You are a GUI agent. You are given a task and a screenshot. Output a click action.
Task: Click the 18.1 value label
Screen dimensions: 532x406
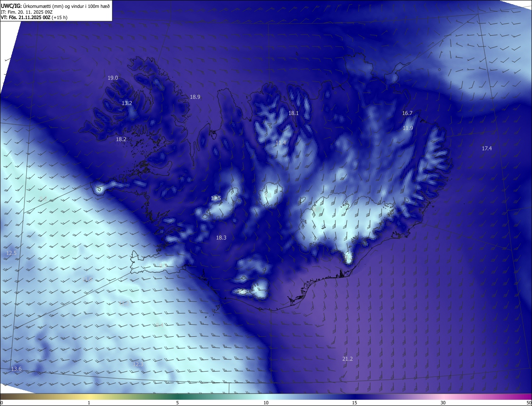293,113
